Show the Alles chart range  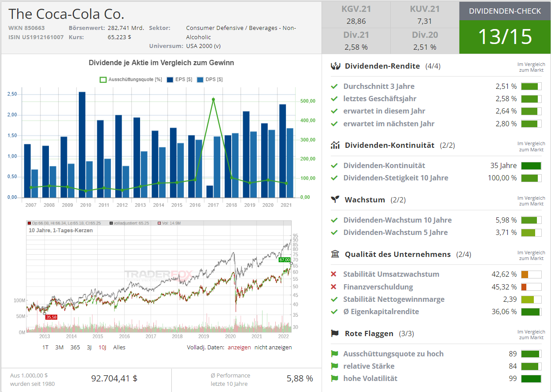coord(119,347)
